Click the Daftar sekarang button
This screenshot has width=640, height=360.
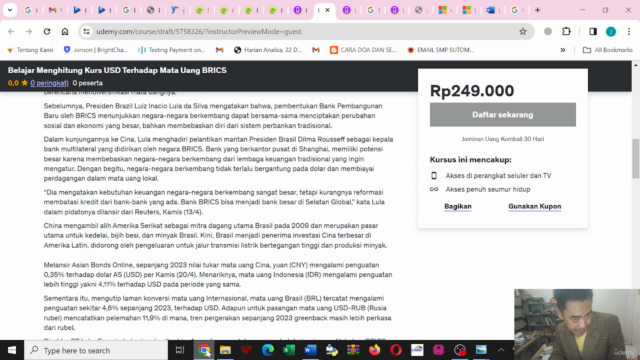[503, 115]
